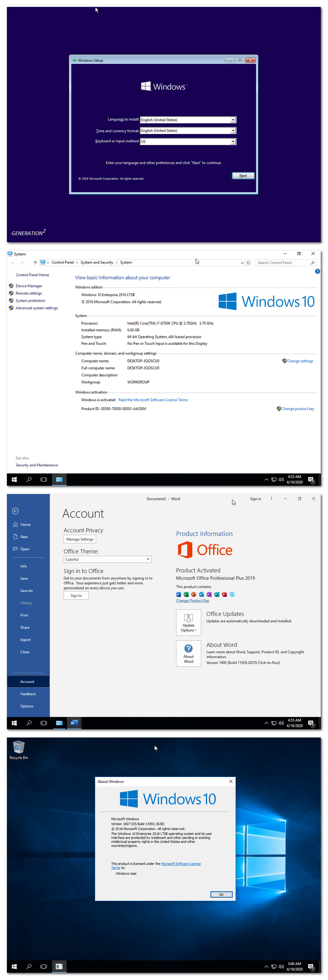
Task: Open the Office Theme Colorful dropdown
Action: (108, 559)
